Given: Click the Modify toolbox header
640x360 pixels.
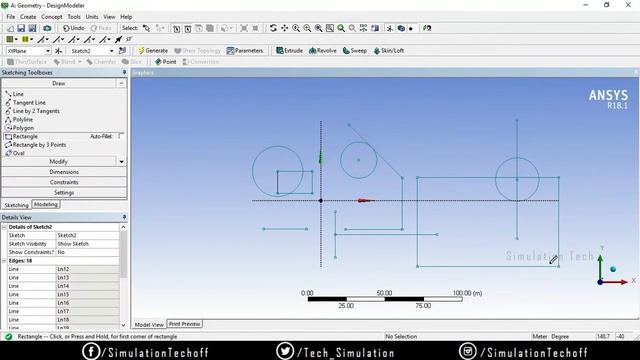Looking at the screenshot, I should (x=59, y=162).
